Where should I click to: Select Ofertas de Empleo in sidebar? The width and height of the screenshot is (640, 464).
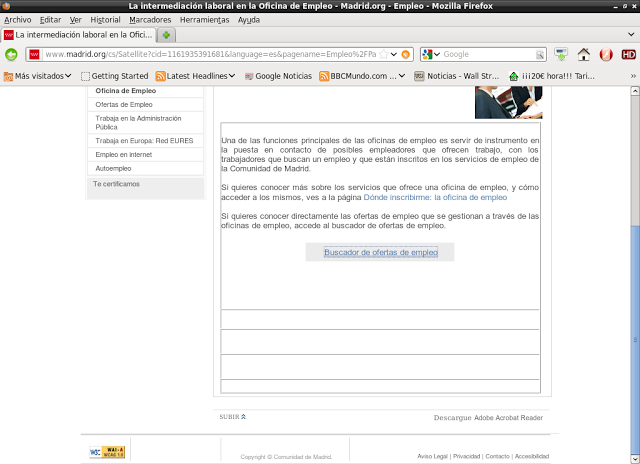(124, 104)
